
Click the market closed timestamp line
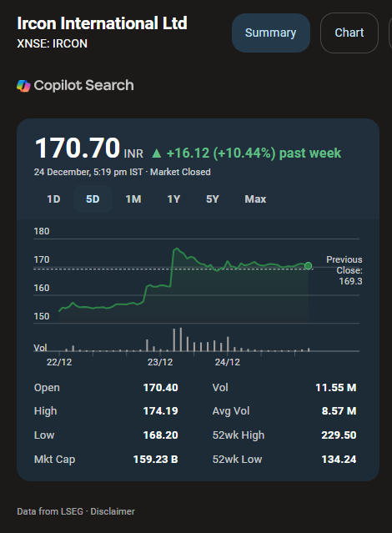122,172
